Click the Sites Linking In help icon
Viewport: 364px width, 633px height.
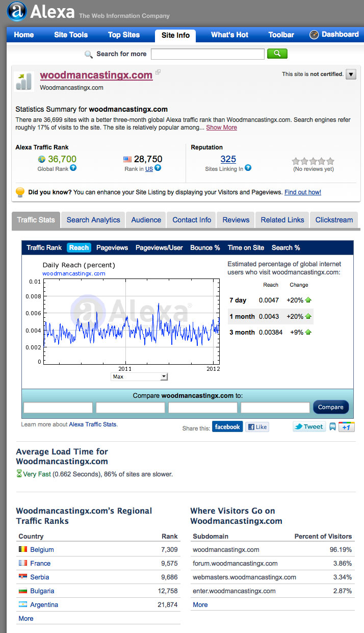248,168
